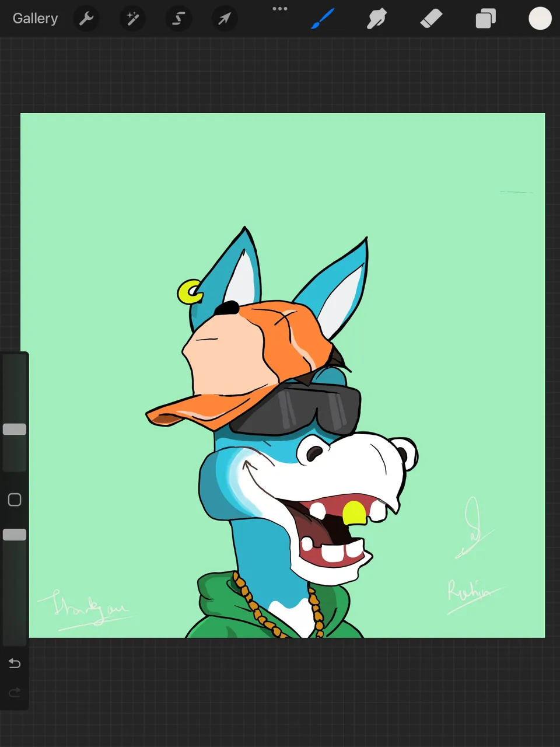Click the brush opacity slider handle
The height and width of the screenshot is (747, 560).
click(15, 535)
